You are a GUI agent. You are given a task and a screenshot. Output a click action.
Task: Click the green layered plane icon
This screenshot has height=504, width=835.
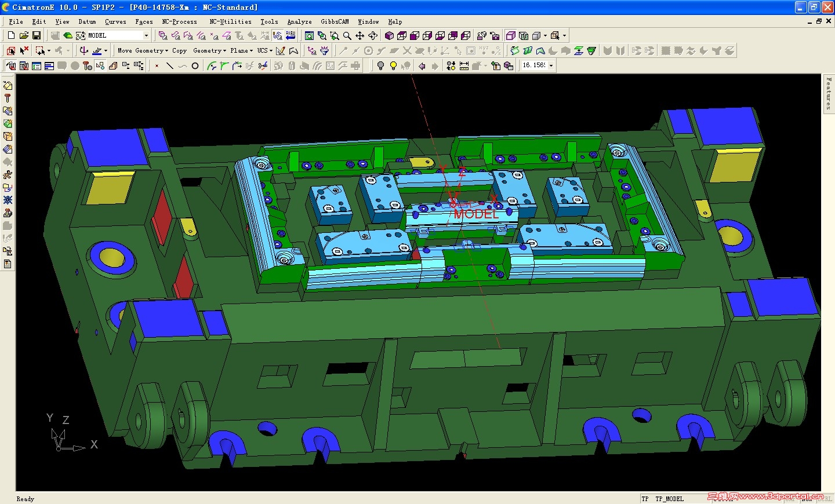pyautogui.click(x=579, y=50)
